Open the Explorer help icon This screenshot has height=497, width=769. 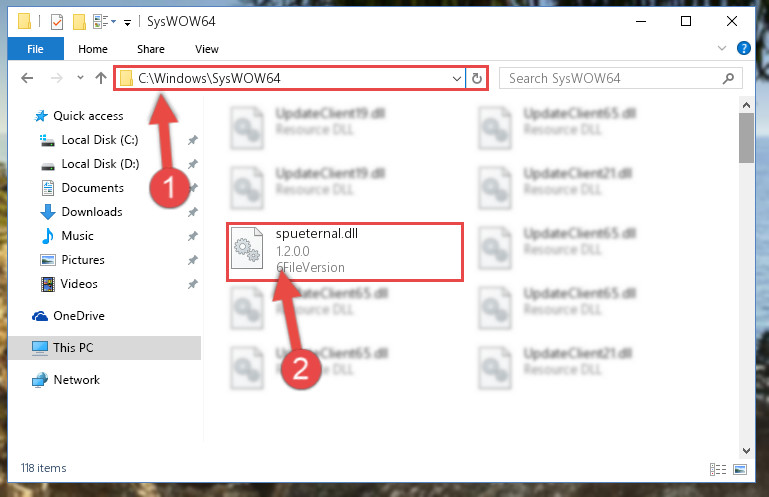coord(743,48)
